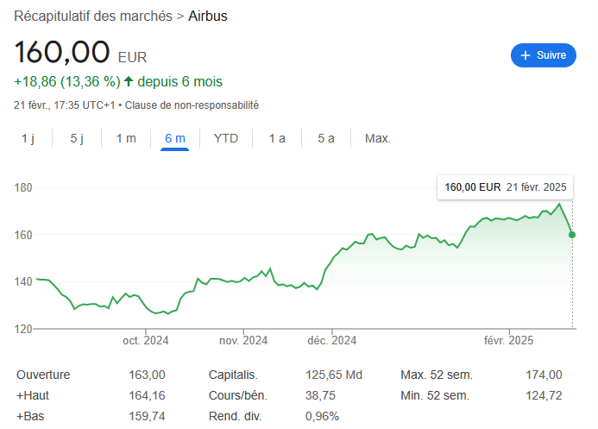Click the plus icon in Suivre button
598x429 pixels.
[525, 55]
